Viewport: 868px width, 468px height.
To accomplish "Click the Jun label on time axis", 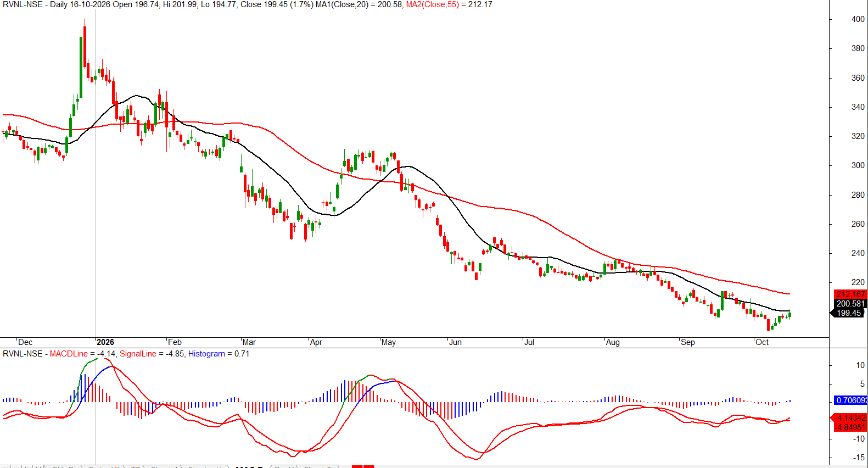I will coord(456,342).
